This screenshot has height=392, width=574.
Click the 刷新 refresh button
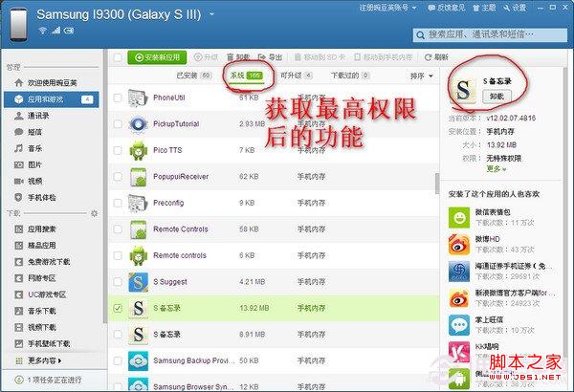436,57
